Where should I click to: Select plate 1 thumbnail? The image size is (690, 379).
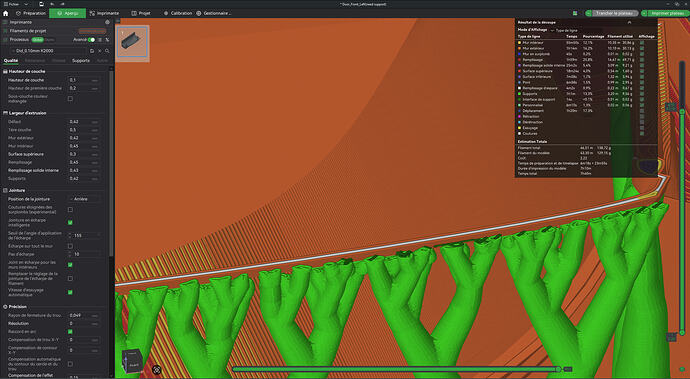pos(133,43)
